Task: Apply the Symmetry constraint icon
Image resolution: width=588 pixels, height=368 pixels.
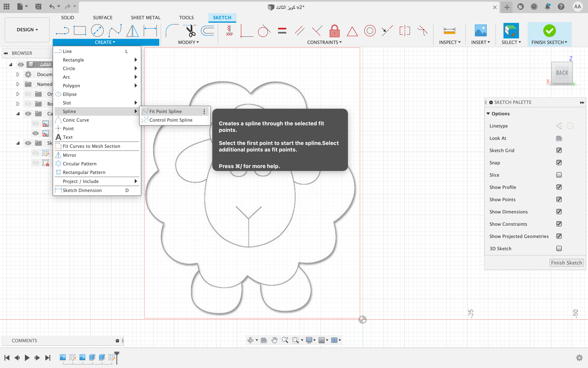Action: [x=405, y=31]
